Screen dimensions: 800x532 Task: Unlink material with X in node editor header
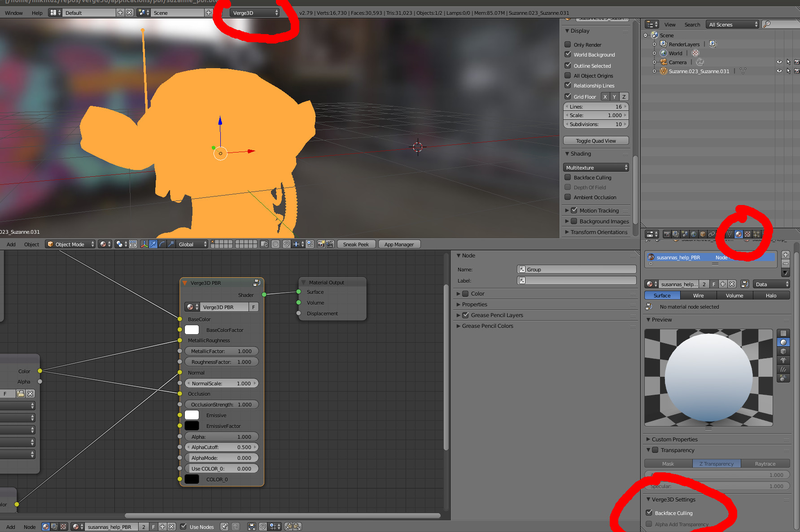click(x=171, y=527)
